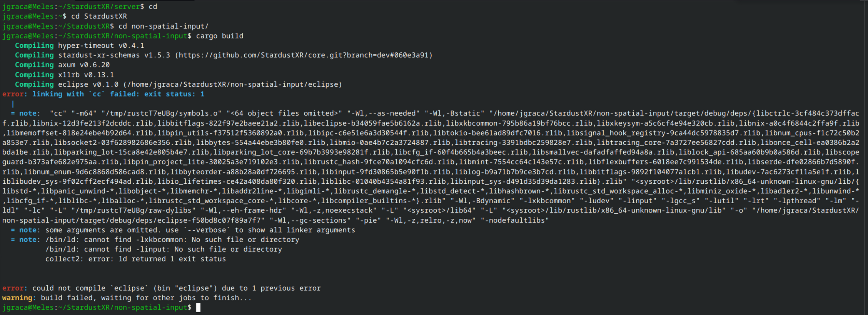Click the yellow 'warning' label

pyautogui.click(x=17, y=298)
